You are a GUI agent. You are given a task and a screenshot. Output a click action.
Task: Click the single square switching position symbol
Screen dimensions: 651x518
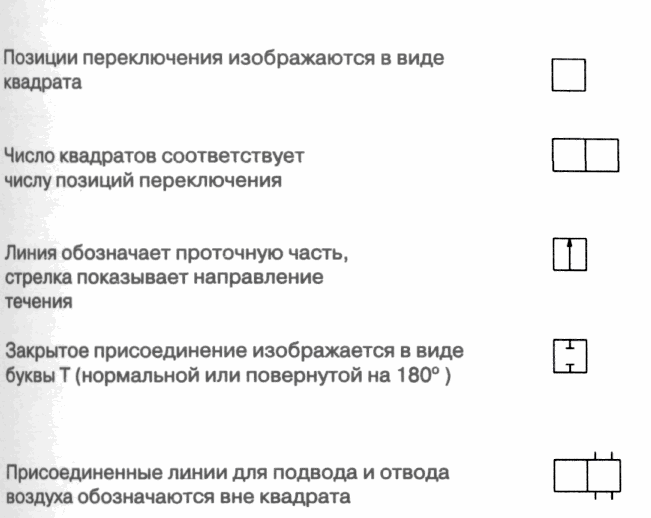568,75
